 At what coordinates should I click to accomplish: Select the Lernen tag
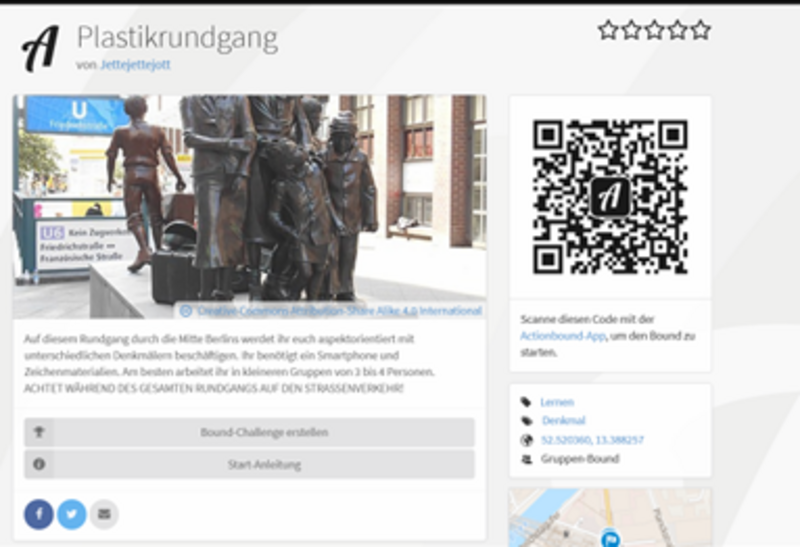(557, 402)
